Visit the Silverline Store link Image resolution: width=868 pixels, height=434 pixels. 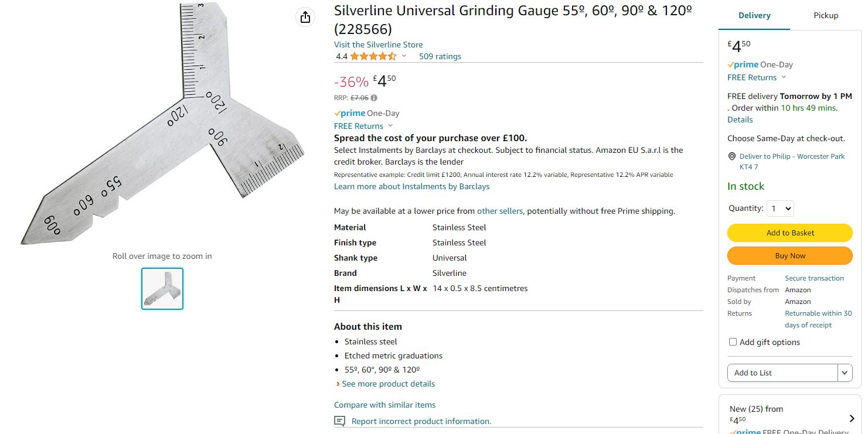[x=378, y=45]
